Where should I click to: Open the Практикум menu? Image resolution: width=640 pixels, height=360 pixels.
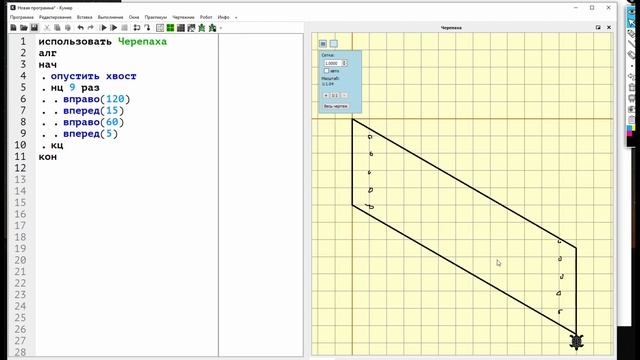156,17
